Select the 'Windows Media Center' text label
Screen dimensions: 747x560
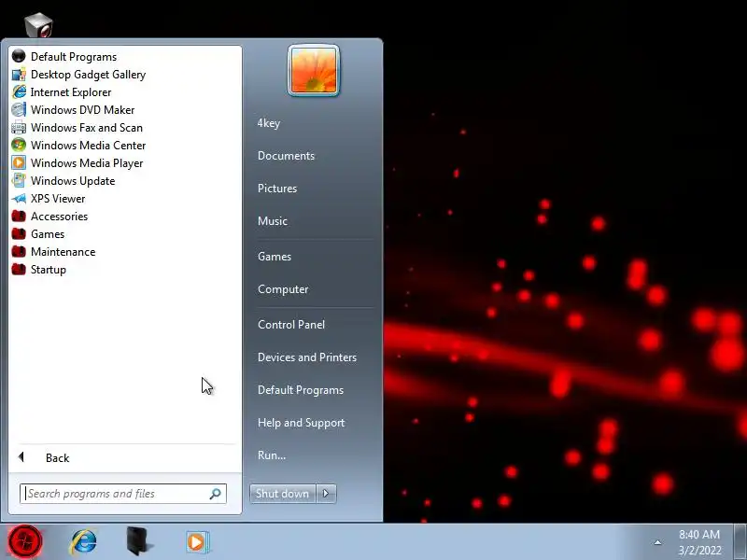click(x=88, y=146)
